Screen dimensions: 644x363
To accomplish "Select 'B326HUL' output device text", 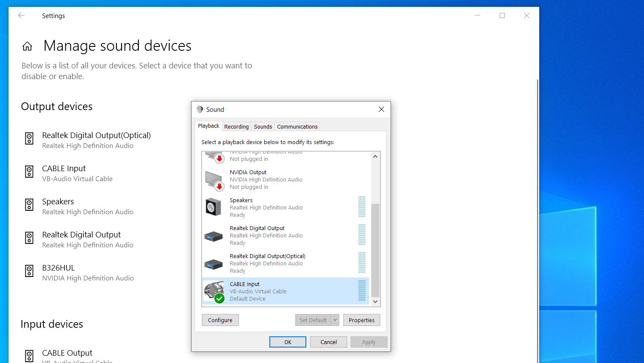I will tap(58, 268).
